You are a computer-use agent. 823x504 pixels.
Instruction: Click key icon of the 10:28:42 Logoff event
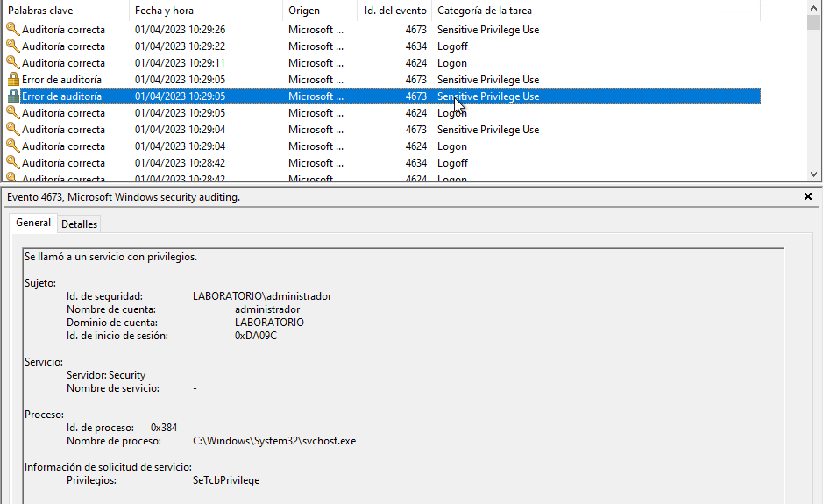point(13,163)
